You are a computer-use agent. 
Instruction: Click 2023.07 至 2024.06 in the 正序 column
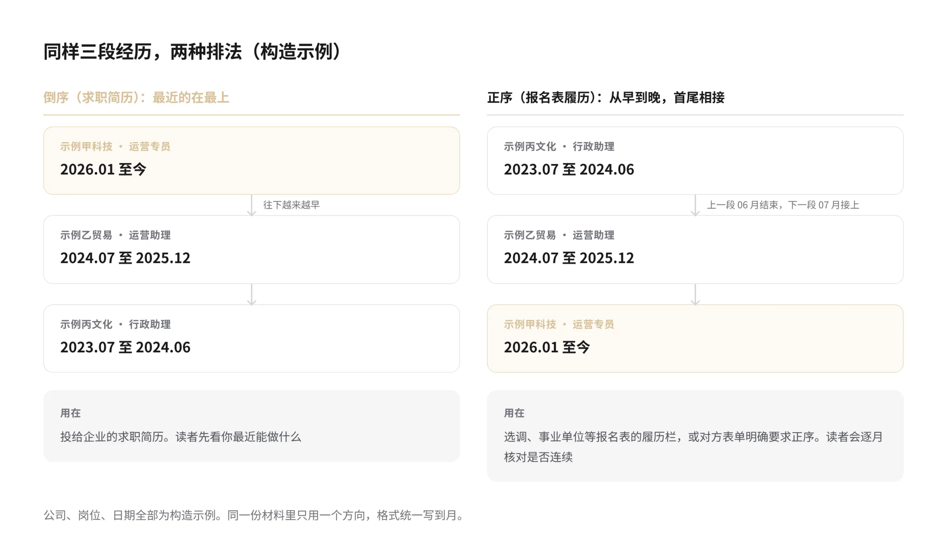click(x=569, y=170)
